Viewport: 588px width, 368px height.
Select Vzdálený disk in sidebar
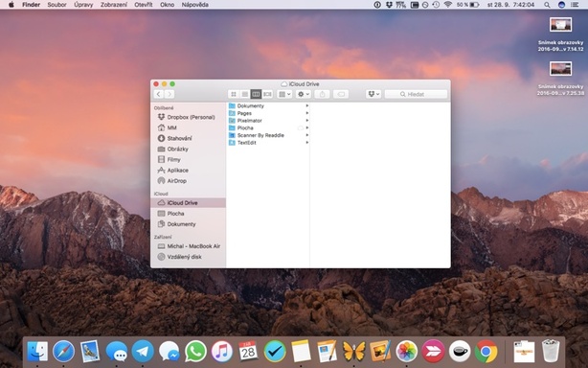(x=188, y=257)
